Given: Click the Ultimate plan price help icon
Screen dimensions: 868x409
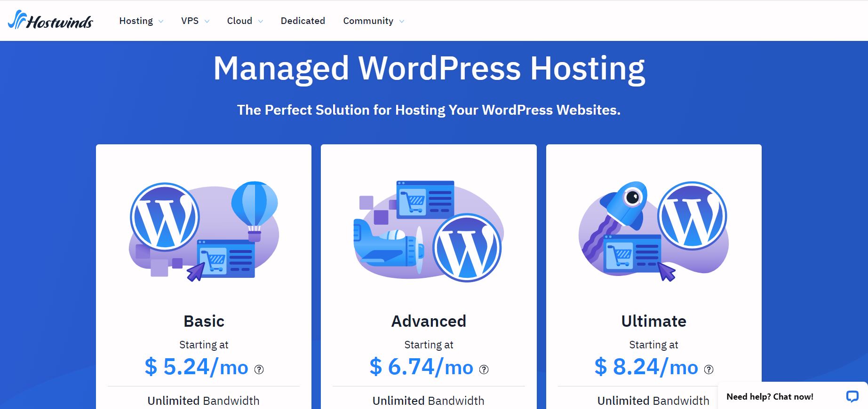Looking at the screenshot, I should pyautogui.click(x=709, y=370).
